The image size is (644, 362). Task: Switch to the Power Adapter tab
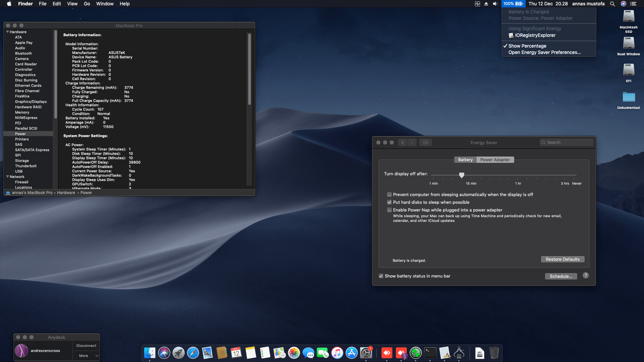pos(495,160)
